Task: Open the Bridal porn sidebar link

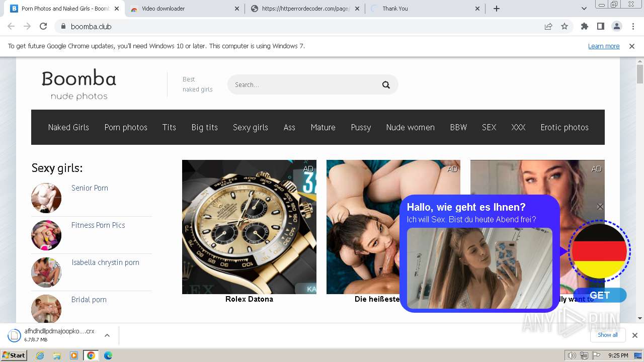Action: pyautogui.click(x=89, y=300)
